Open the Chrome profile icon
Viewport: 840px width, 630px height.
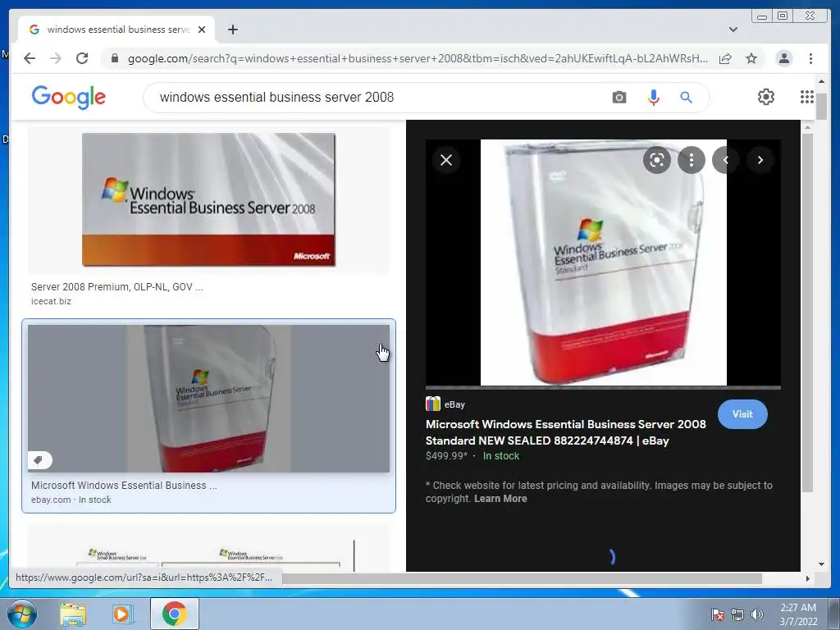(783, 58)
